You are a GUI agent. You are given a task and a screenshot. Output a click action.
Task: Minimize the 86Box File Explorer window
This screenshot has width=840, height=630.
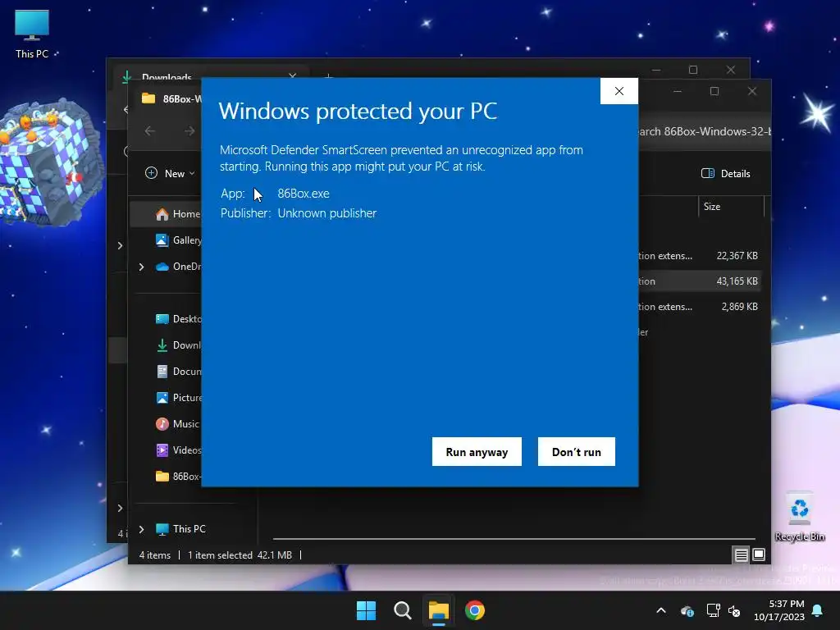click(x=677, y=91)
